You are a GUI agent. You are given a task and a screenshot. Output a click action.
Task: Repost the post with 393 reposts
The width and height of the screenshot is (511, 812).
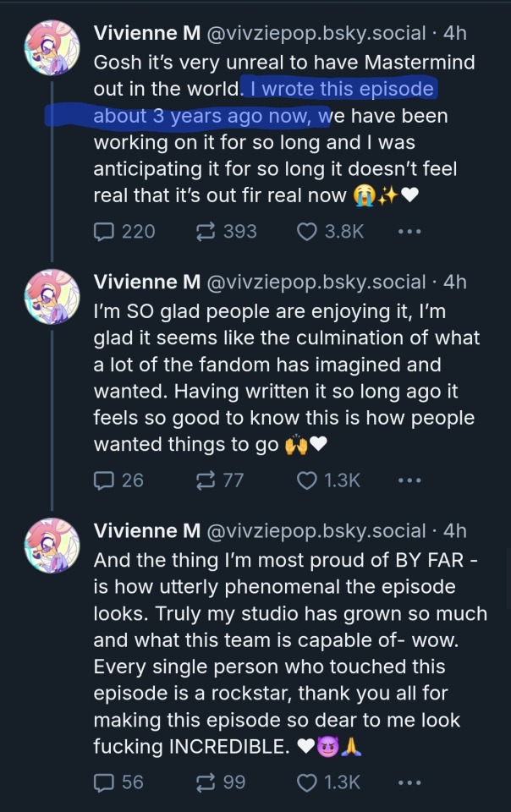(x=206, y=231)
